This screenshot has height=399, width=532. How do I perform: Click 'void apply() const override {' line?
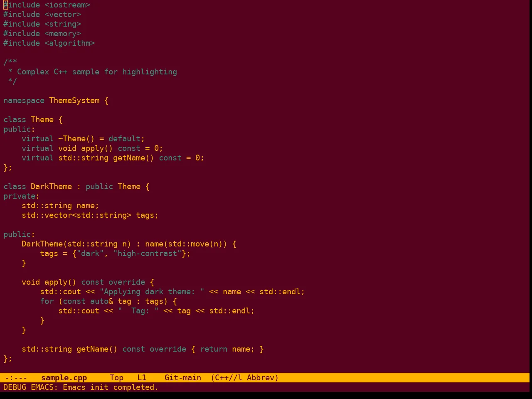click(88, 282)
